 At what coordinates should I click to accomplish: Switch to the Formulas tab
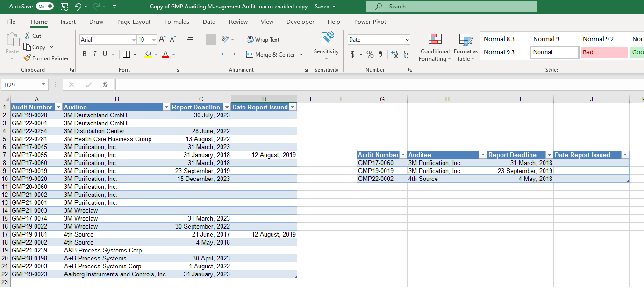177,22
